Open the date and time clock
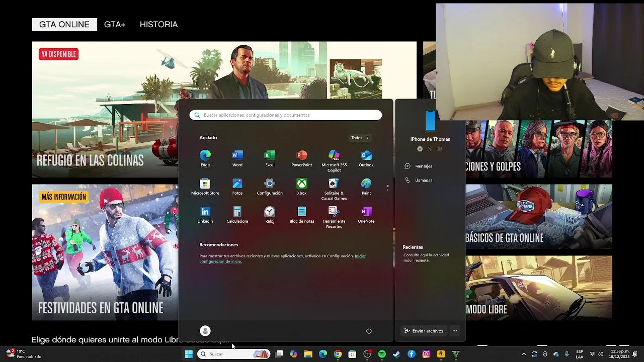The image size is (644, 362). coord(620,354)
